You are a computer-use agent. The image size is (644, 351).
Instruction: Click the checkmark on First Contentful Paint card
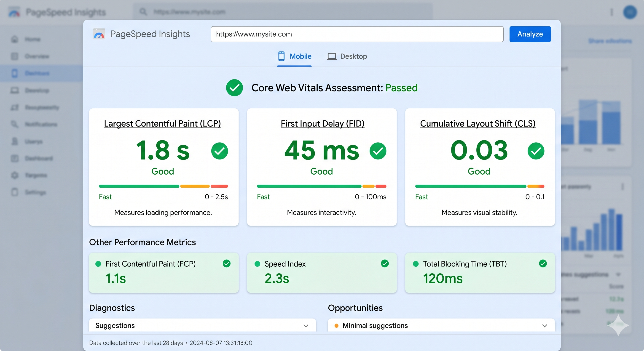(226, 263)
